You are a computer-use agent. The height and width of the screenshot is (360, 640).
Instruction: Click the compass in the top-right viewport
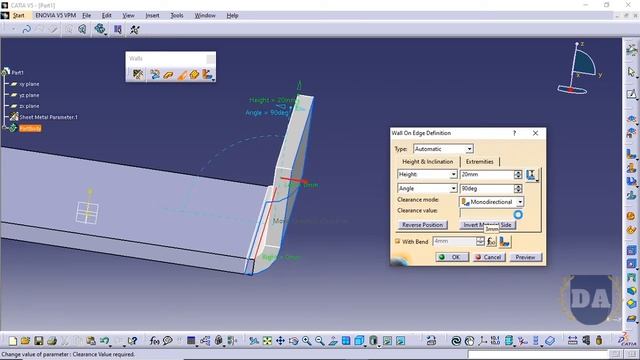(x=579, y=68)
